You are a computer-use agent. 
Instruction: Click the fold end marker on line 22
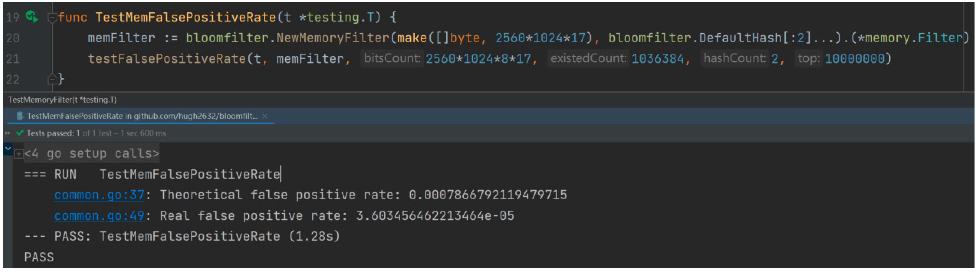pos(52,79)
